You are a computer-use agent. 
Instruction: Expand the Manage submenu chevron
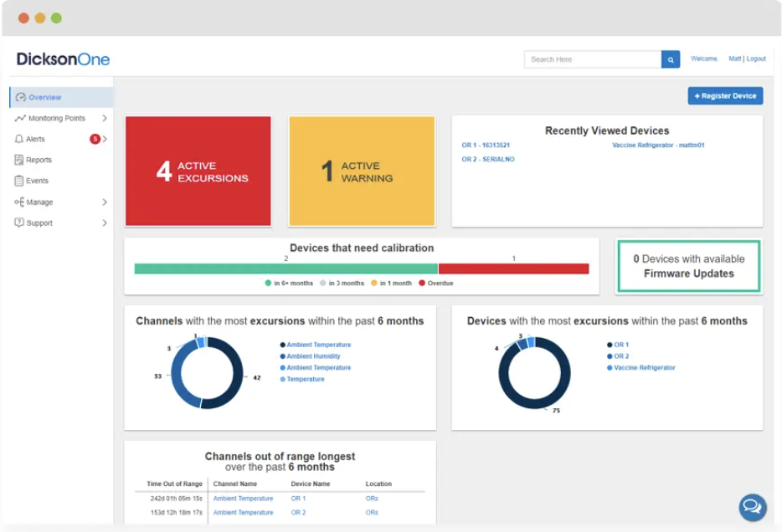pyautogui.click(x=105, y=202)
